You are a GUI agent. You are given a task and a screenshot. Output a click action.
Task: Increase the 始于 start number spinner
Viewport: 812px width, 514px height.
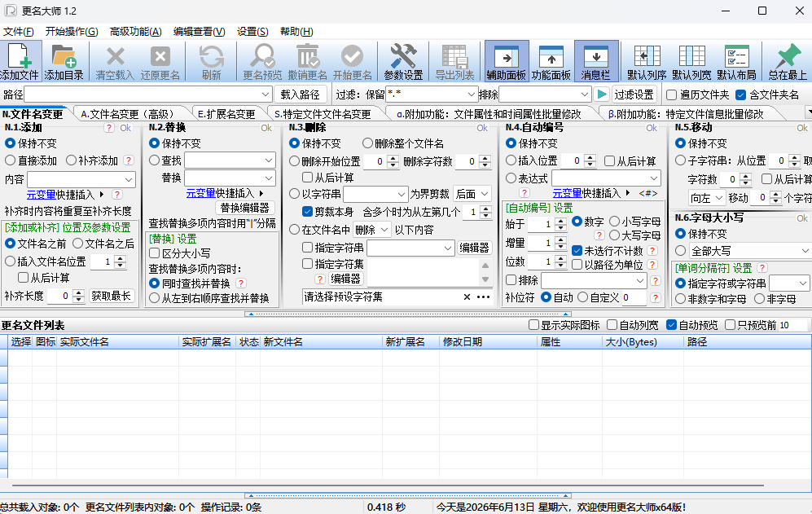[x=560, y=222]
